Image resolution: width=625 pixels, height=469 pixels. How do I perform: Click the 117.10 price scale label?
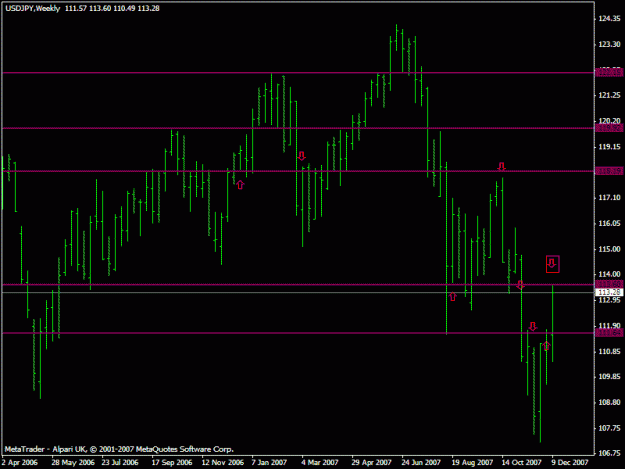point(609,198)
